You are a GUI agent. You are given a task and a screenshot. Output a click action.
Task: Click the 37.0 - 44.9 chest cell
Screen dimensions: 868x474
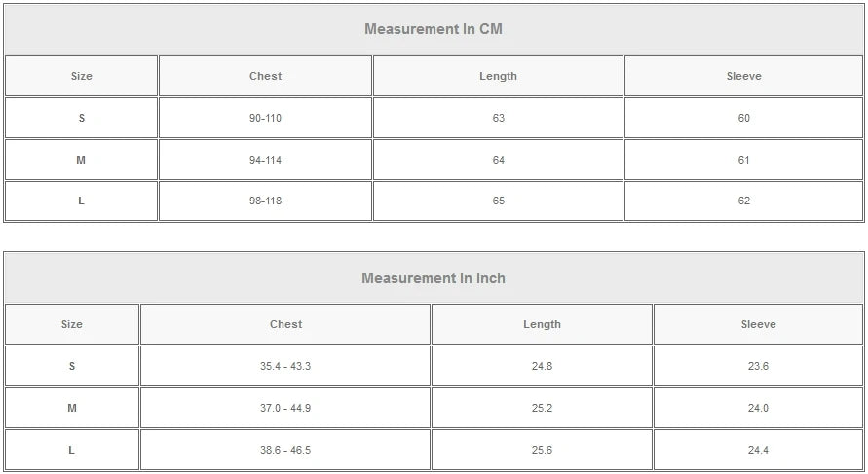[285, 408]
